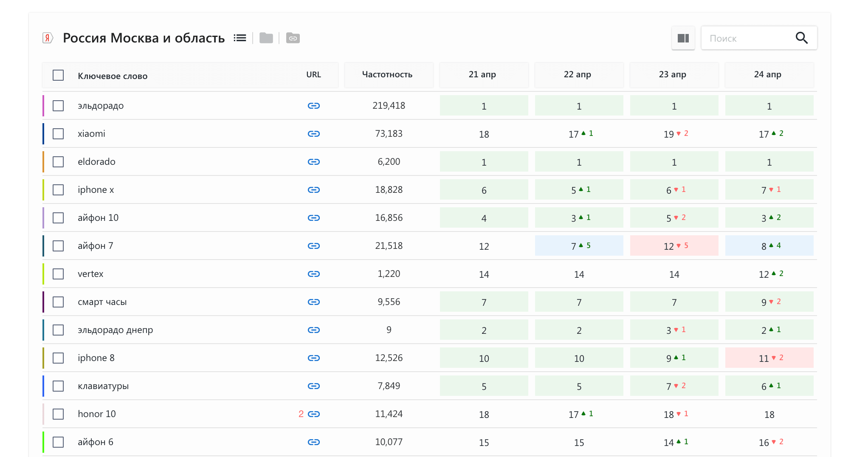Check the honor 10 row checkbox

click(58, 414)
